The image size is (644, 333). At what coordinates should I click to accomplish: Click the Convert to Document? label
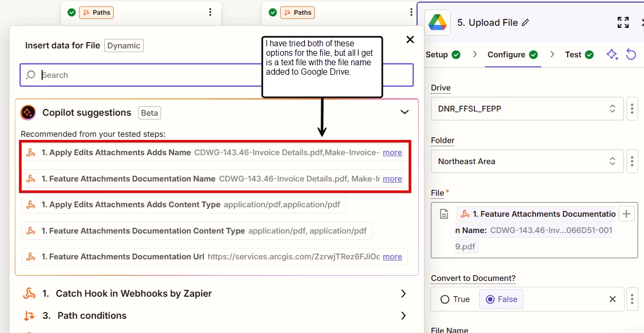point(473,278)
